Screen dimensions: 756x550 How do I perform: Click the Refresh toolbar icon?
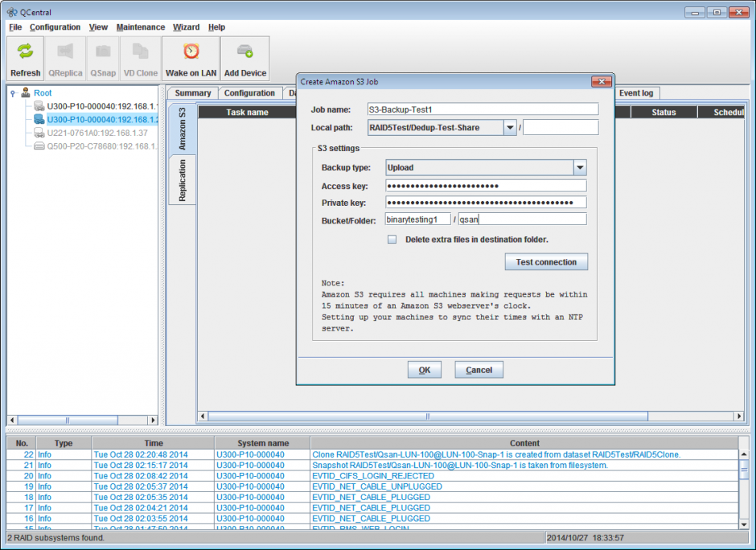[x=25, y=51]
